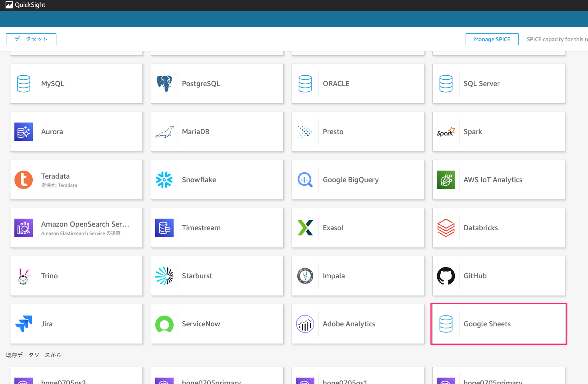The height and width of the screenshot is (384, 588).
Task: Choose the Exasol label
Action: pyautogui.click(x=333, y=228)
